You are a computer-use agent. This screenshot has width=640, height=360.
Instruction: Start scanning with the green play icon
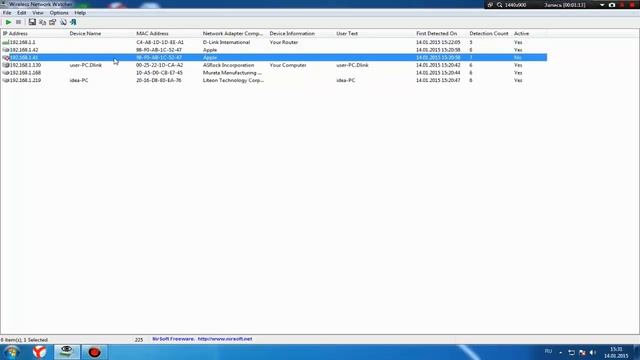(x=8, y=22)
